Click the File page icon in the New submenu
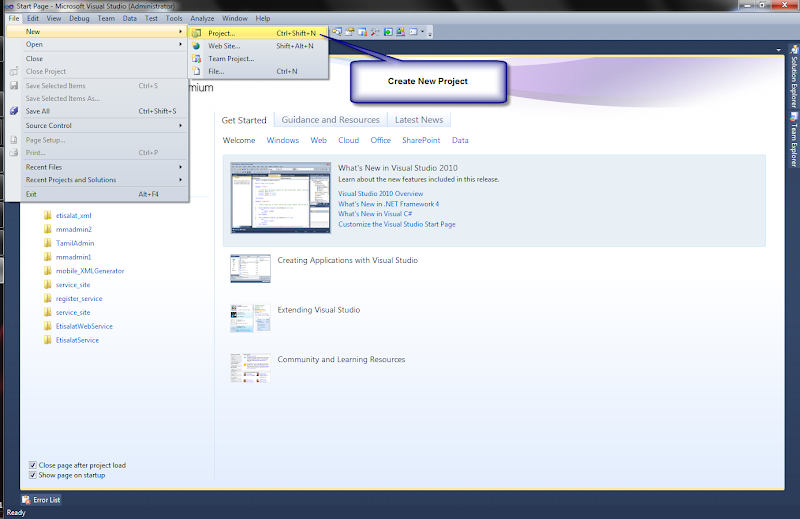The image size is (800, 519). coord(196,71)
